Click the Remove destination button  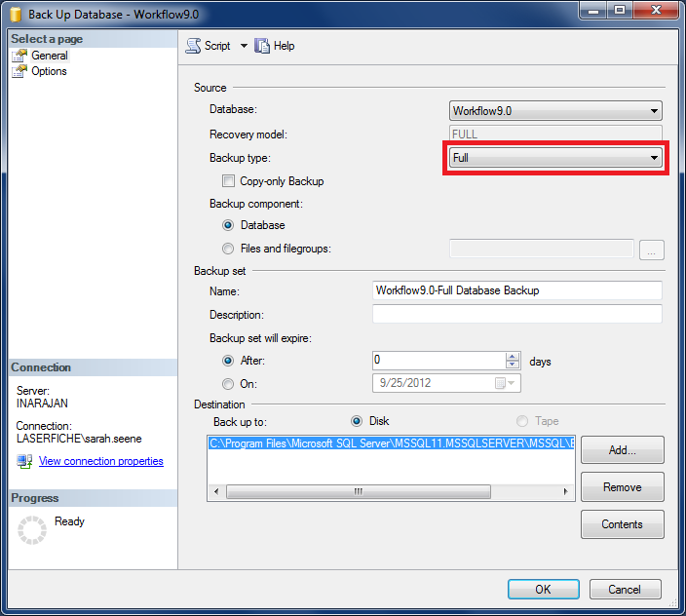click(622, 487)
